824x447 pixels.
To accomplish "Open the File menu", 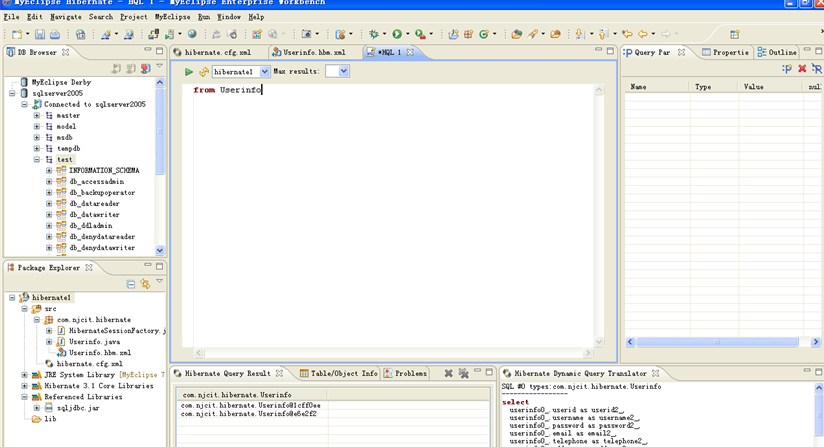I will pyautogui.click(x=11, y=17).
